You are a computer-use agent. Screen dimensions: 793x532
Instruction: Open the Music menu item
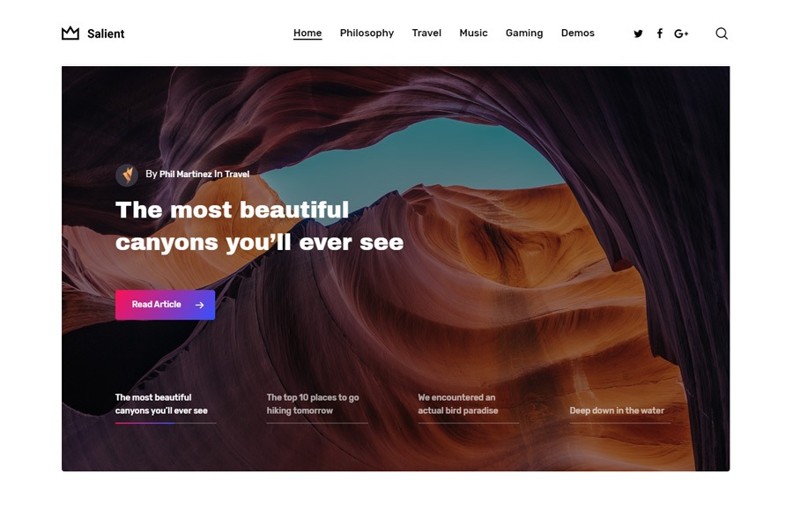[473, 33]
